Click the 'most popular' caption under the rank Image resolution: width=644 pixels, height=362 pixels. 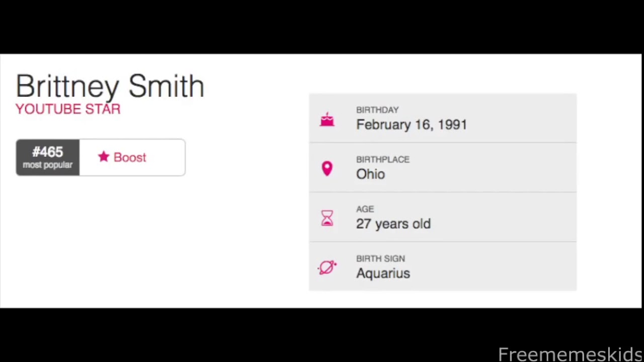[x=48, y=165]
